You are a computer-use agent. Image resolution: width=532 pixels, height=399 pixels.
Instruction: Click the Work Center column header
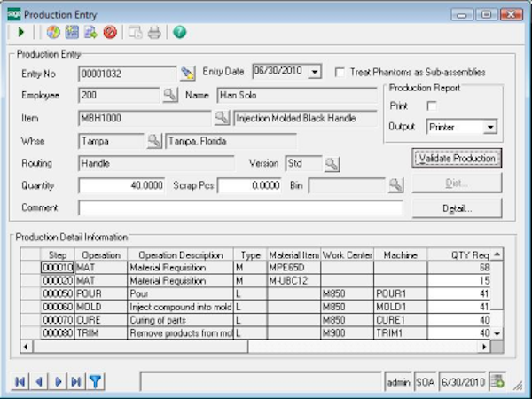(347, 254)
